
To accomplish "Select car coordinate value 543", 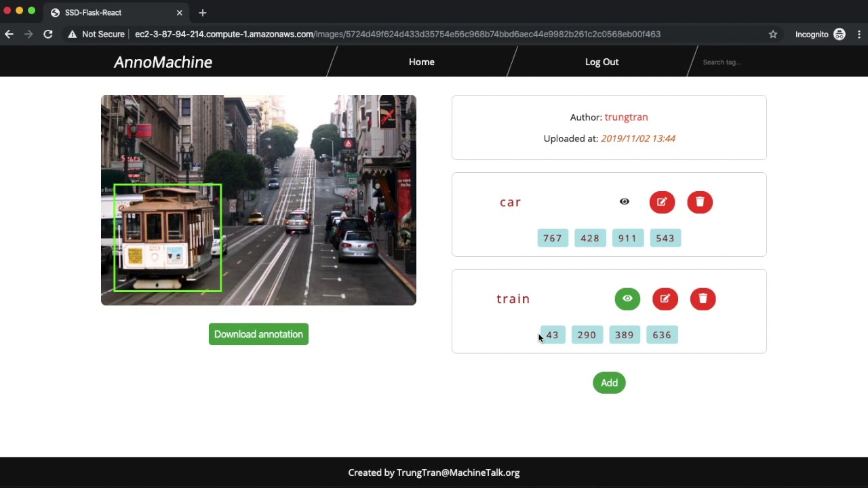I will pos(665,238).
